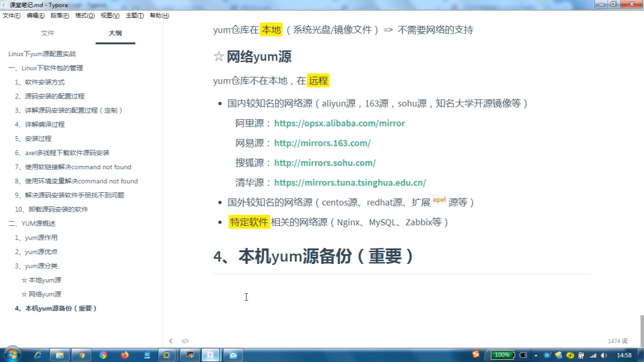
Task: Open the VMware taskbar icon
Action: tap(167, 355)
